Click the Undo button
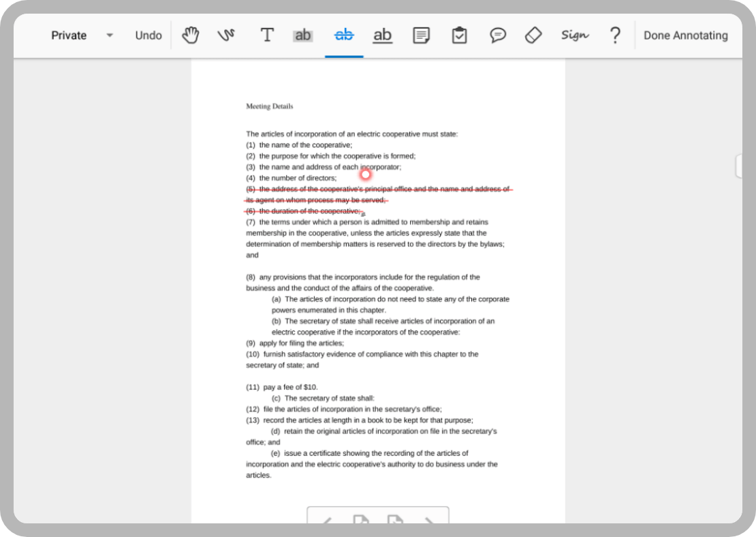Image resolution: width=756 pixels, height=537 pixels. [x=148, y=35]
